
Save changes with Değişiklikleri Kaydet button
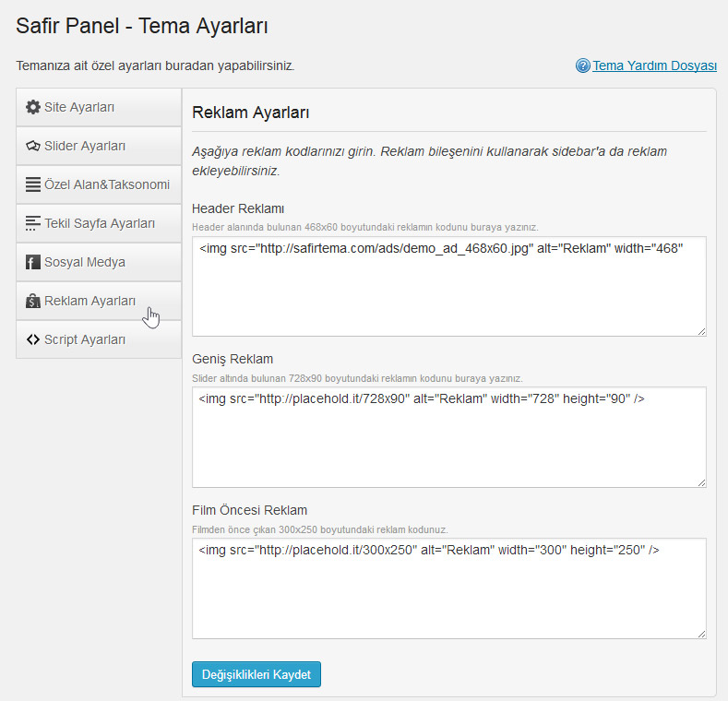click(257, 674)
